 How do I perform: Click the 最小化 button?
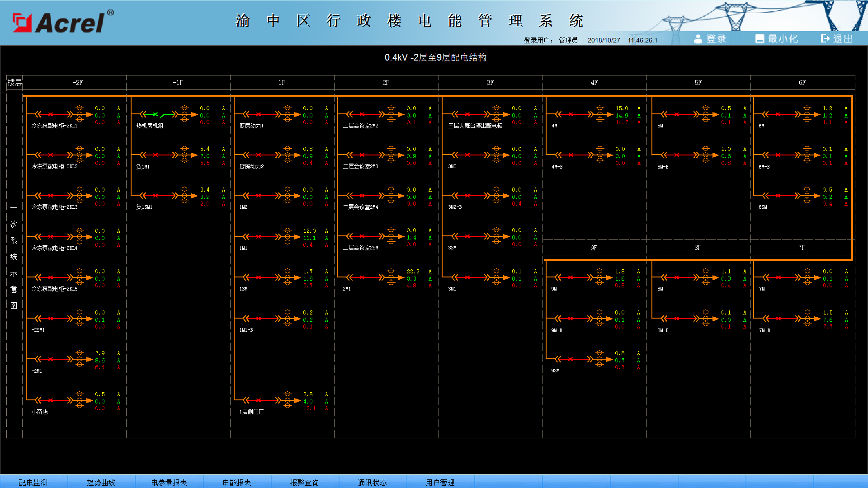777,39
